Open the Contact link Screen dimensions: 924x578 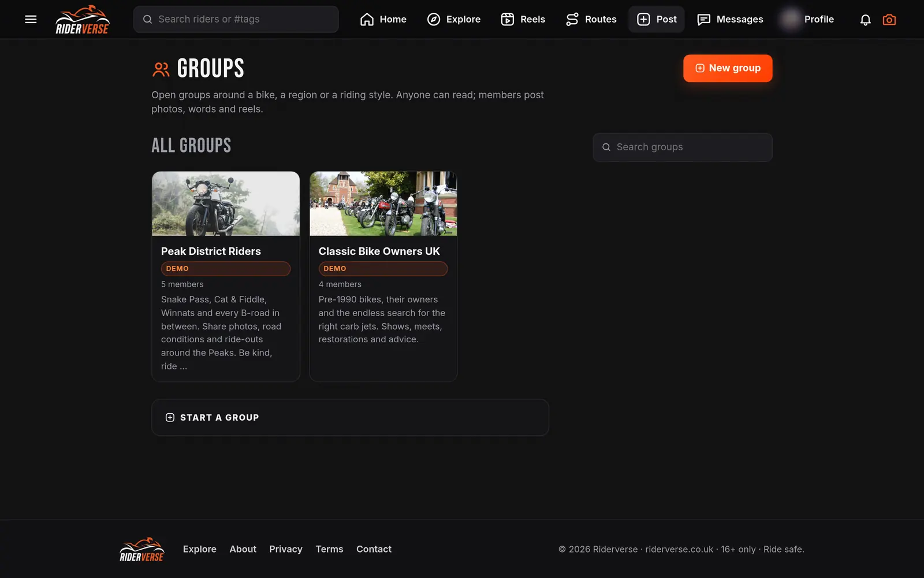tap(374, 549)
